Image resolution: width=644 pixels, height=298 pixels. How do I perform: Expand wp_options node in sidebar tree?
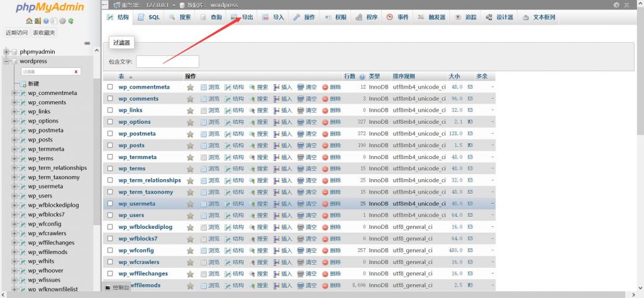[x=14, y=121]
